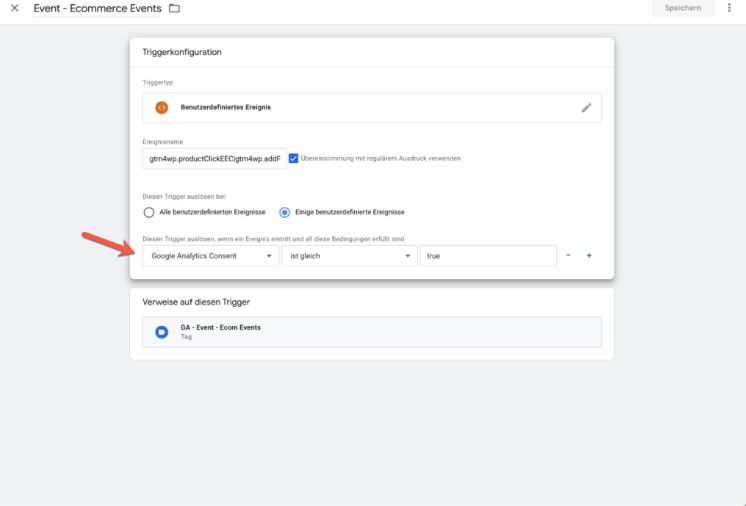Viewport: 746px width, 506px height.
Task: Select the Alle benutzerdefinierten Ereignisse radio button
Action: (x=149, y=212)
